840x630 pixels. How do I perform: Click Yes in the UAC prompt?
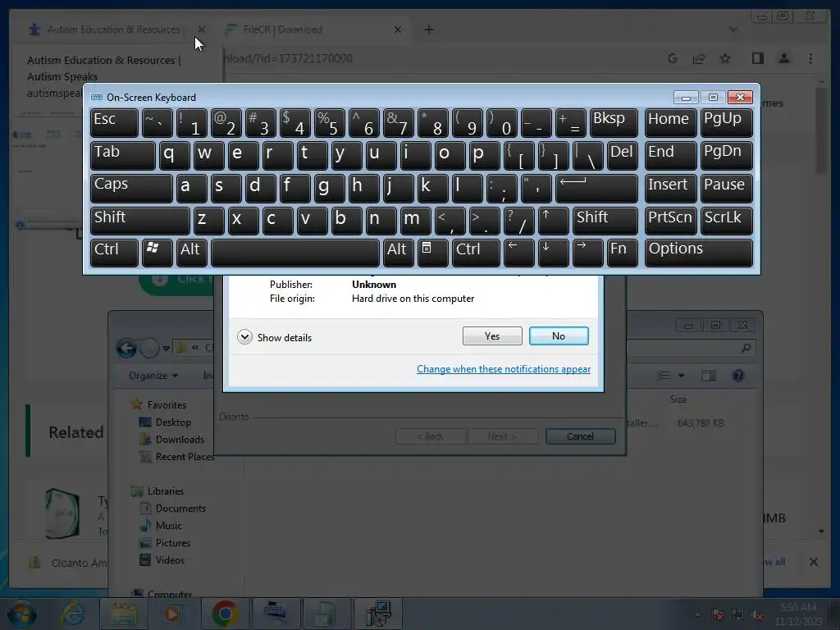pos(492,336)
